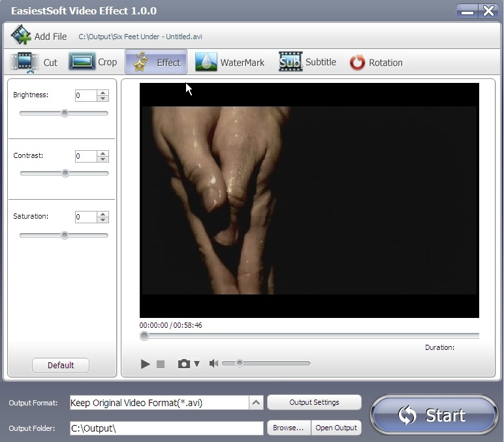Switch to the Crop tab
The width and height of the screenshot is (504, 442).
93,62
